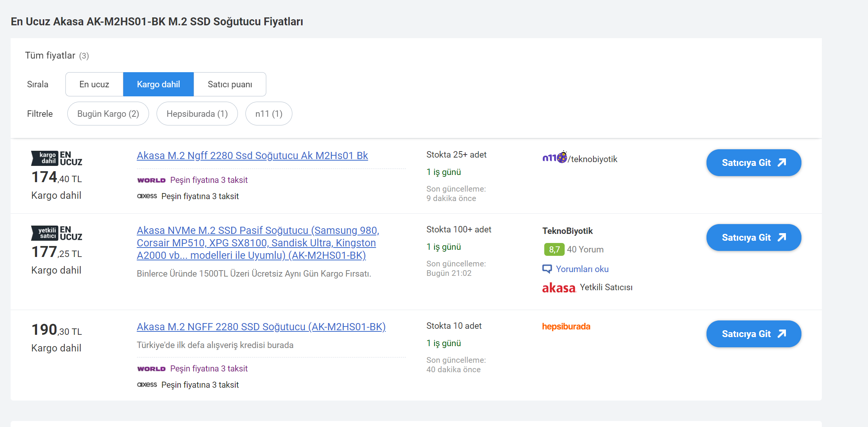Open Yorumları oku reviews link
The image size is (868, 427).
coord(582,269)
